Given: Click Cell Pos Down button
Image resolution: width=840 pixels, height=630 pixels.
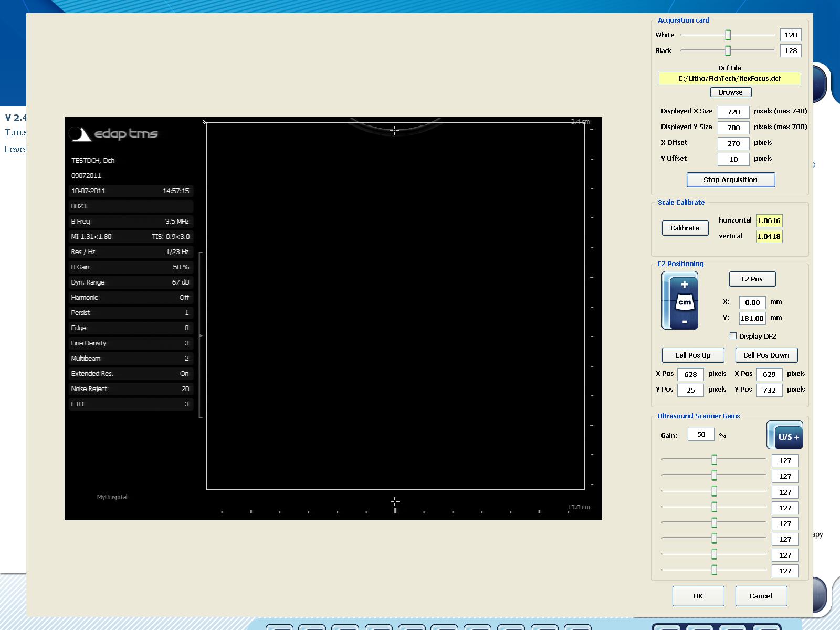Looking at the screenshot, I should coord(766,355).
